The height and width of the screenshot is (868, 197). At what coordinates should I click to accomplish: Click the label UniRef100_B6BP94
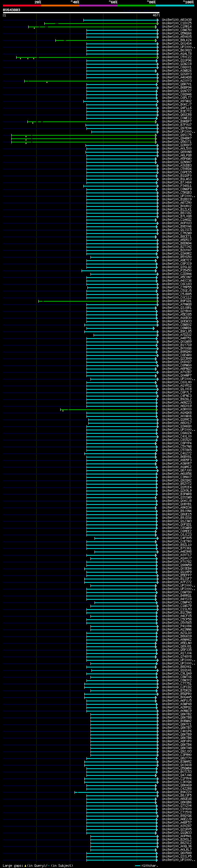point(177,88)
